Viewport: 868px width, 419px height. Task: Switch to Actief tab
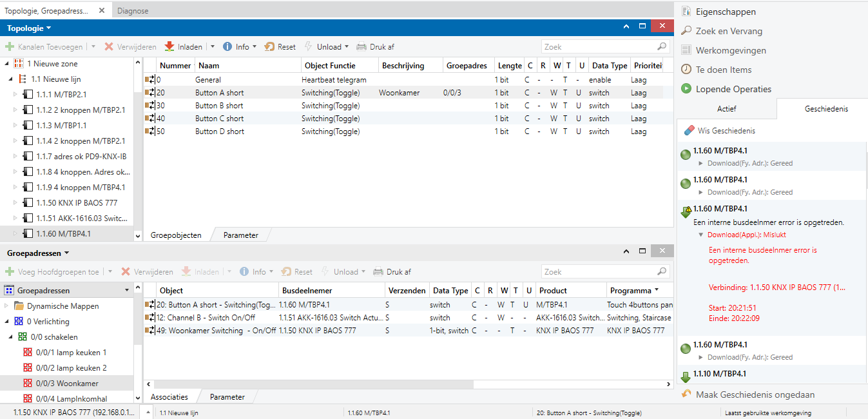pos(726,109)
